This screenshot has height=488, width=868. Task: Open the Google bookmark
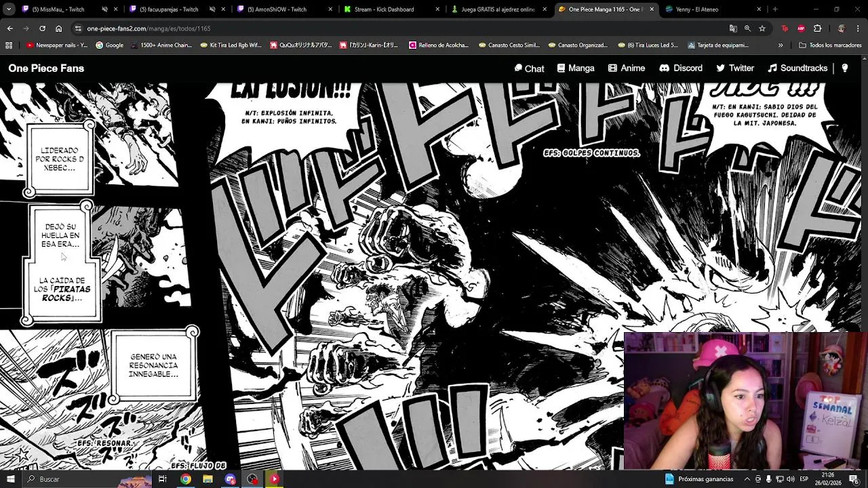click(109, 45)
